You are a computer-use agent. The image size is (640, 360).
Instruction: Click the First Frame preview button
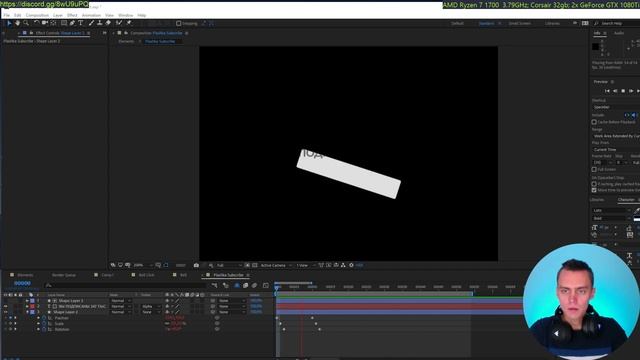[x=607, y=91]
